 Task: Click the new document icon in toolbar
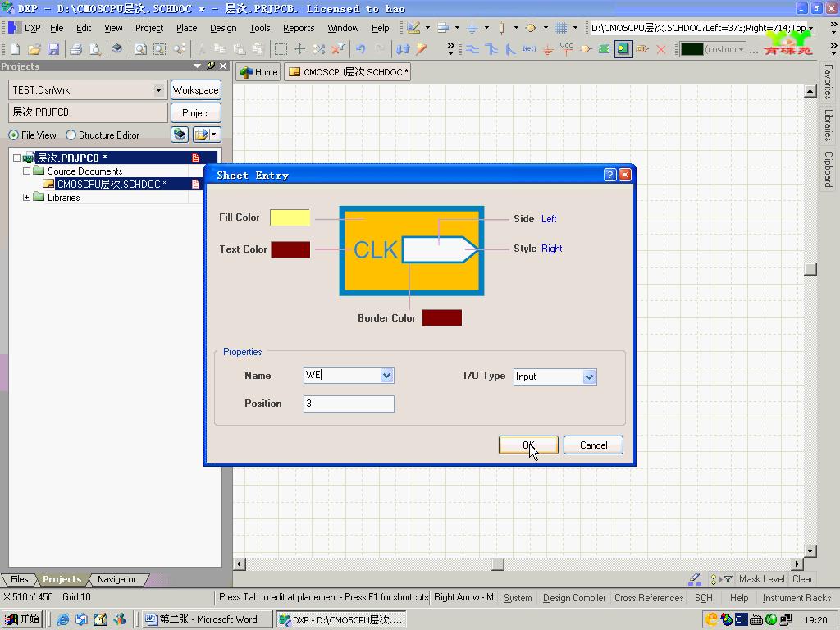15,49
